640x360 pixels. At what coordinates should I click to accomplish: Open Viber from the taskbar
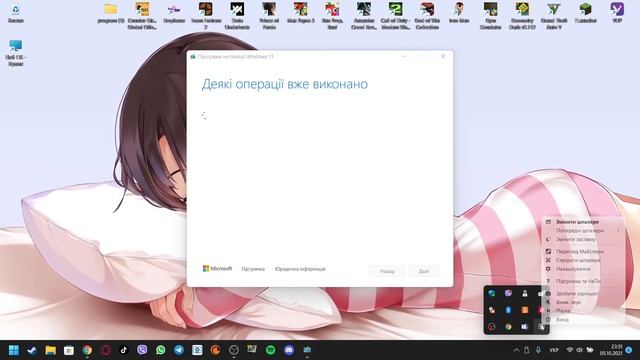(142, 350)
